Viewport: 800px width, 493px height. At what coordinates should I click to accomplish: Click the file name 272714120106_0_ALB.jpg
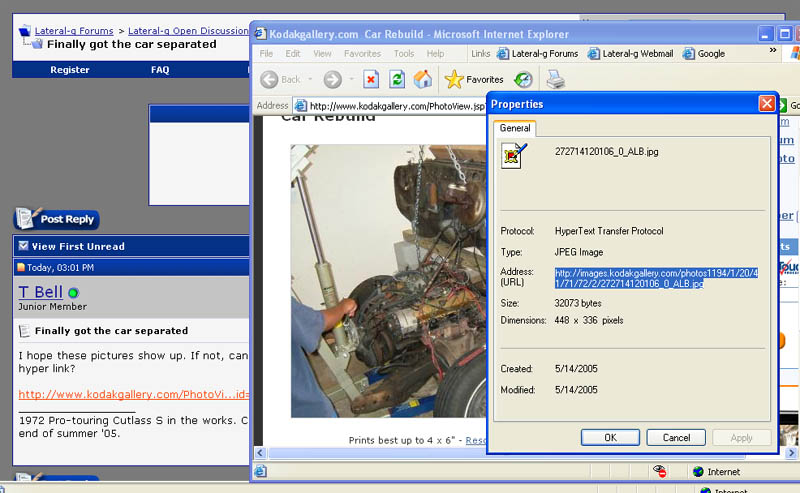[x=607, y=152]
